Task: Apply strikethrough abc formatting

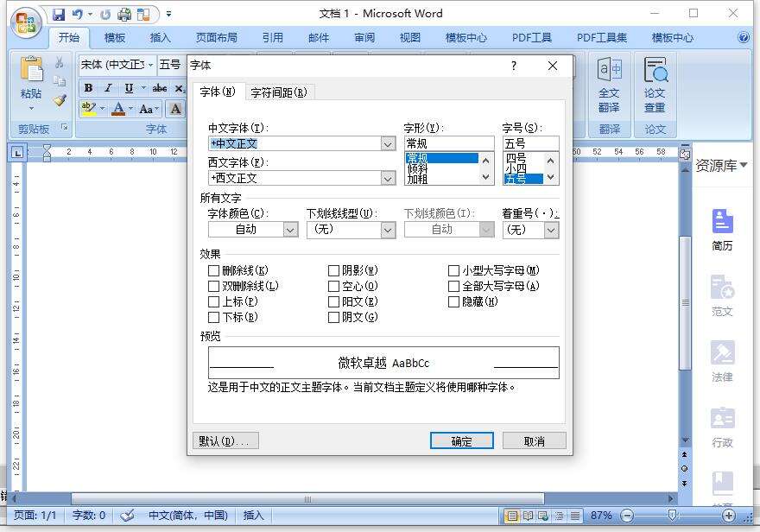Action: click(160, 88)
